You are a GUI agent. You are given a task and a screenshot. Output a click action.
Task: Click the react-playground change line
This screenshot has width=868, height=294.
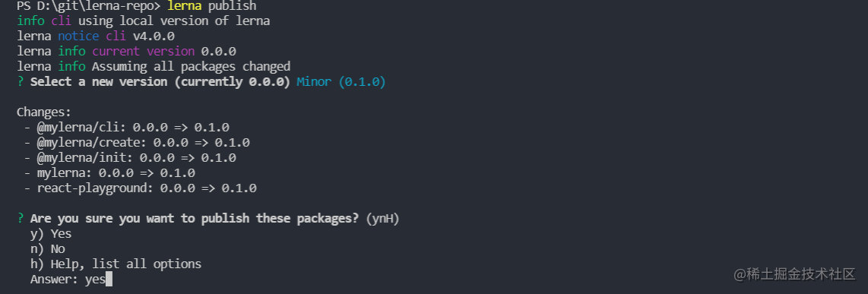(140, 188)
